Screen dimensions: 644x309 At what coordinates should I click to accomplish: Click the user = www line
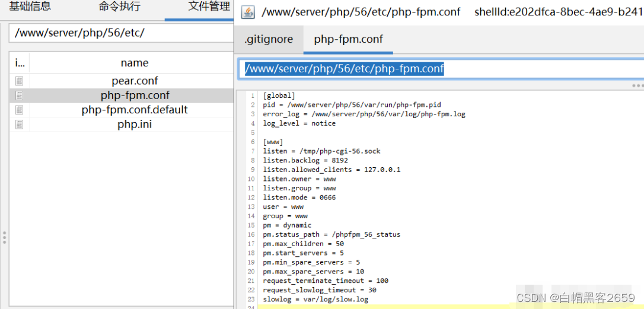click(x=283, y=206)
